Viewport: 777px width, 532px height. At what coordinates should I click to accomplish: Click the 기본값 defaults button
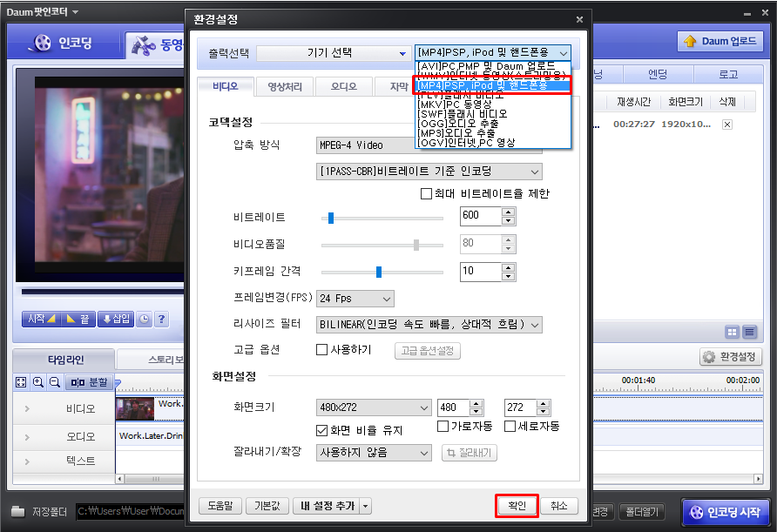(x=267, y=506)
